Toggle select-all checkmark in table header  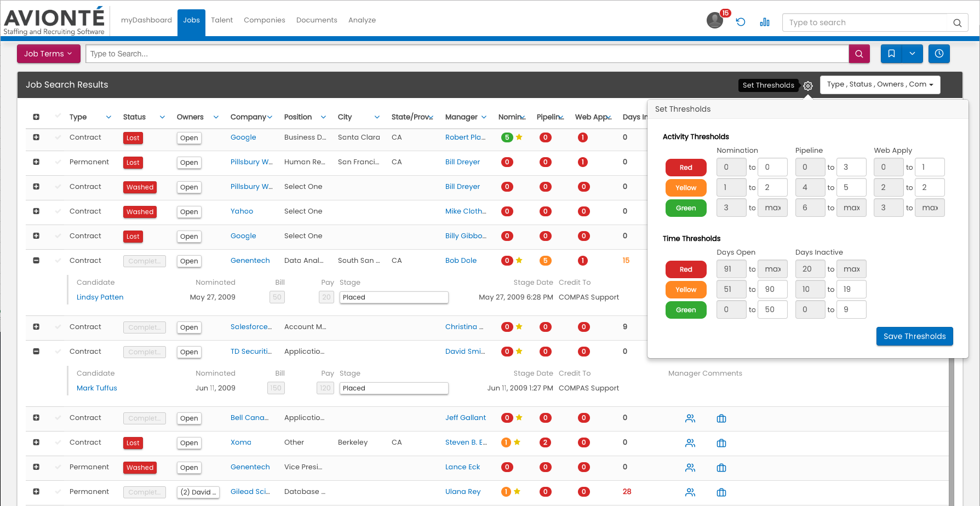coord(58,116)
